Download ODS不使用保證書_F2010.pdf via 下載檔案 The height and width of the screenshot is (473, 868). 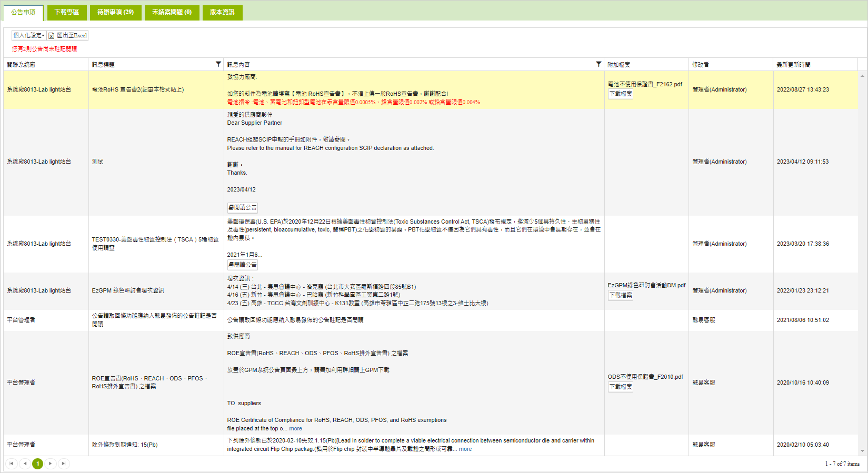[621, 387]
